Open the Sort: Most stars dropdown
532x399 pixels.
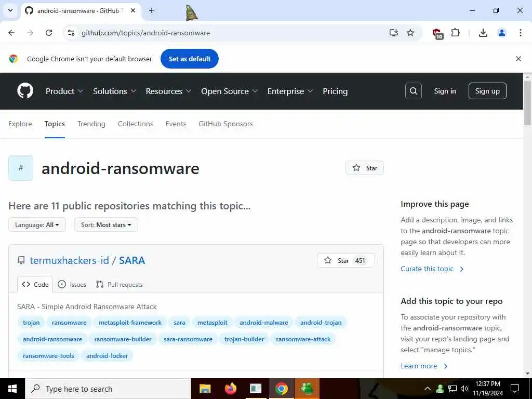(106, 224)
